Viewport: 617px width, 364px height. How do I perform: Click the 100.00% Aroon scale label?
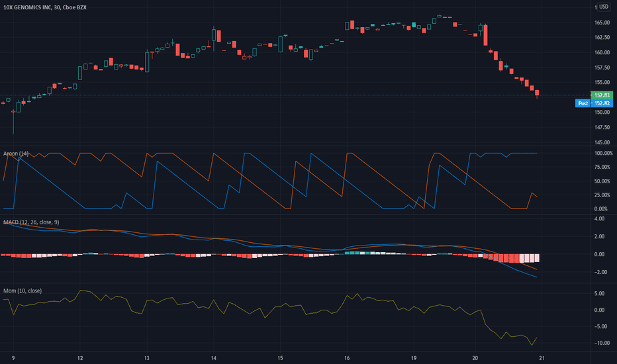pyautogui.click(x=603, y=154)
